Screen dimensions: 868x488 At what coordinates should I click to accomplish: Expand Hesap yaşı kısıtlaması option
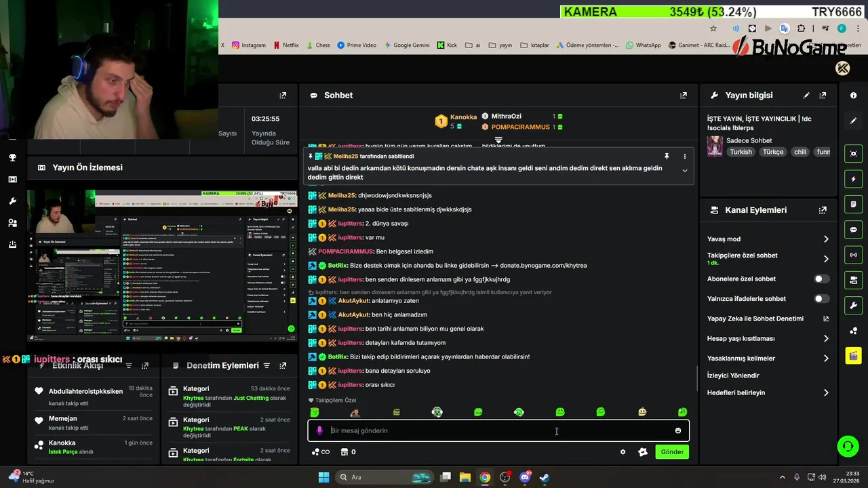tap(826, 339)
